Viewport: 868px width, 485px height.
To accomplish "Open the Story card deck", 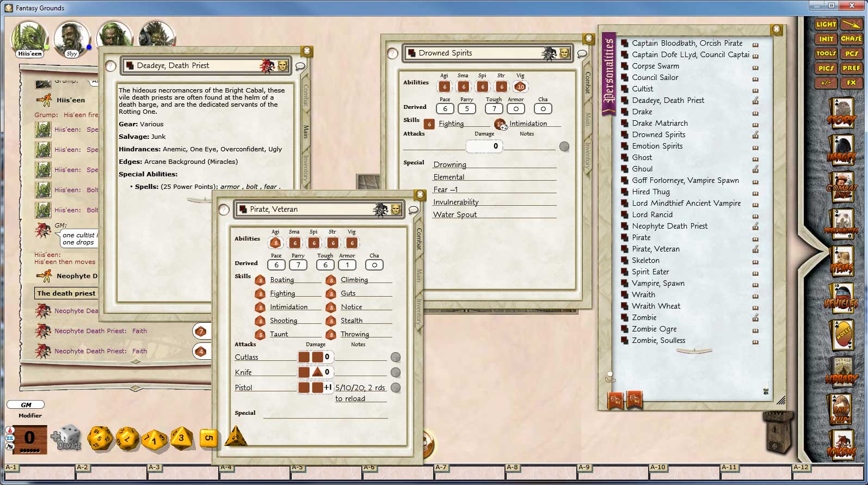I will coord(841,114).
